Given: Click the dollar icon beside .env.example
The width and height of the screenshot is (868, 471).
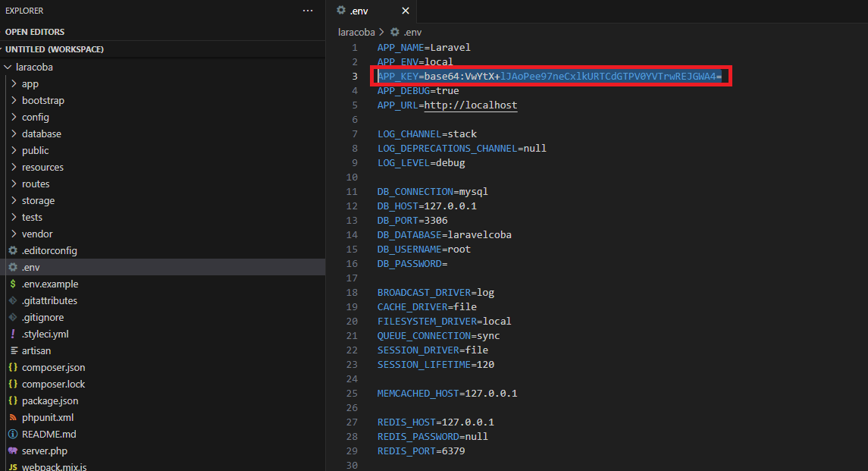Looking at the screenshot, I should (14, 284).
